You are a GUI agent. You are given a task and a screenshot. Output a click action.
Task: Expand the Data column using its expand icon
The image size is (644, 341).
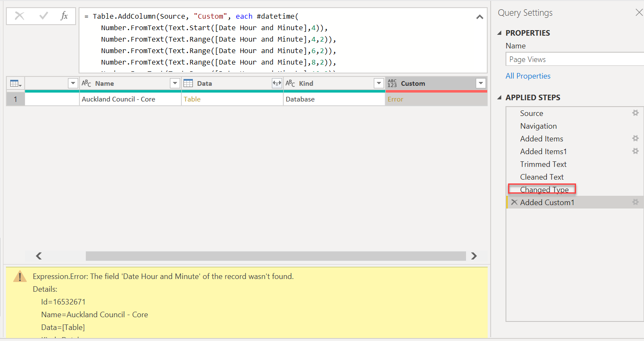277,83
